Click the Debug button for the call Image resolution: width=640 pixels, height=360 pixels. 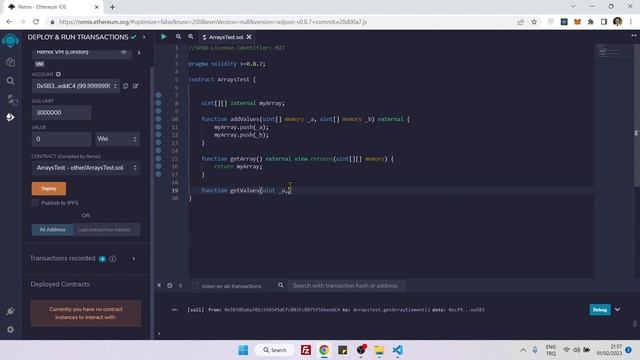[x=600, y=310]
